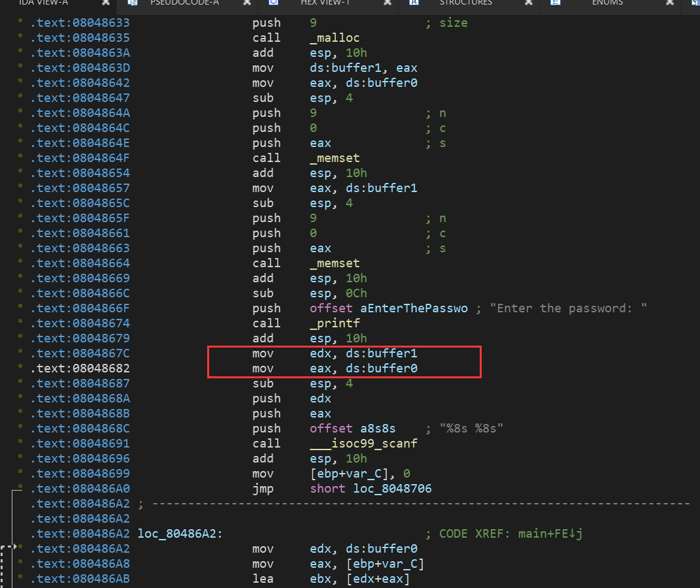Click 'edx, ds:buffer1' at 0804867C
This screenshot has height=588, width=700.
363,353
